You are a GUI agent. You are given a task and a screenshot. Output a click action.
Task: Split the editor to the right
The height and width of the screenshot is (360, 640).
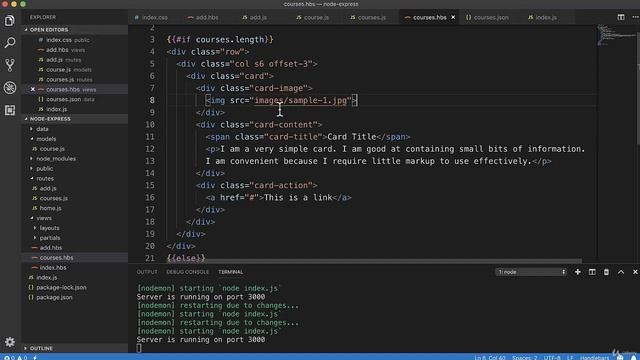[x=620, y=17]
